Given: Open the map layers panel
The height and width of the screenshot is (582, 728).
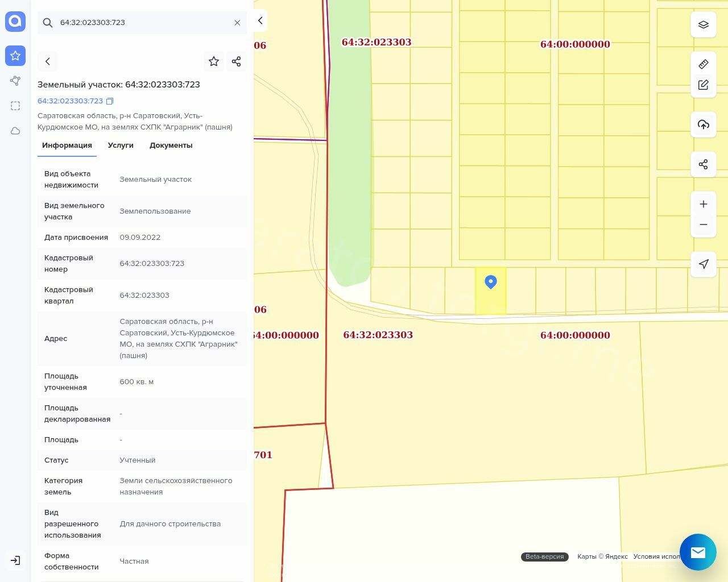Looking at the screenshot, I should pos(704,25).
